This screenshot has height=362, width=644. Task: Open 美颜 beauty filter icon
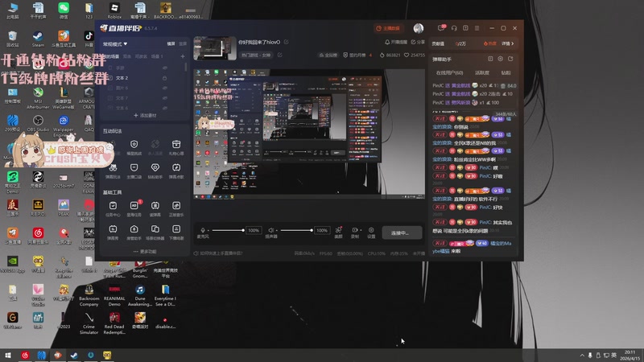tap(338, 230)
